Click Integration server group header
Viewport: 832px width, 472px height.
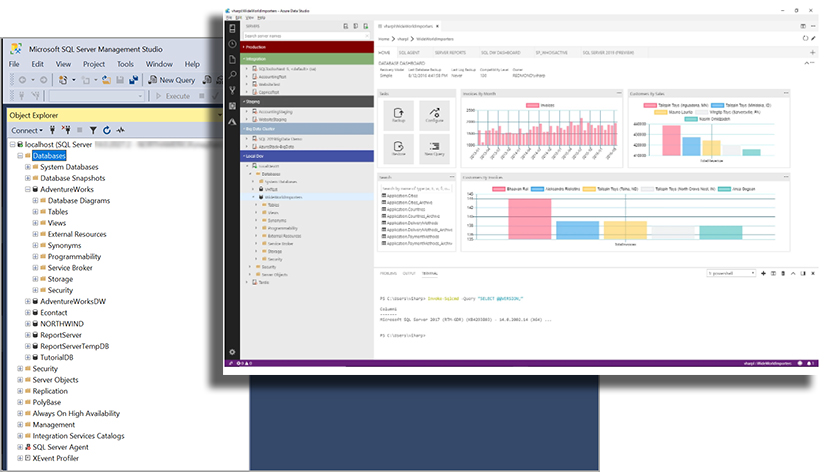pos(307,59)
